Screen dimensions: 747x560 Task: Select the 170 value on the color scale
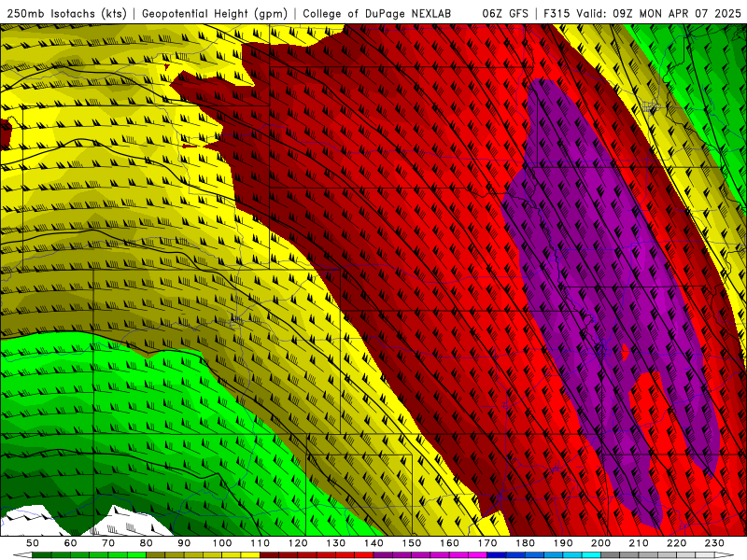pyautogui.click(x=487, y=543)
